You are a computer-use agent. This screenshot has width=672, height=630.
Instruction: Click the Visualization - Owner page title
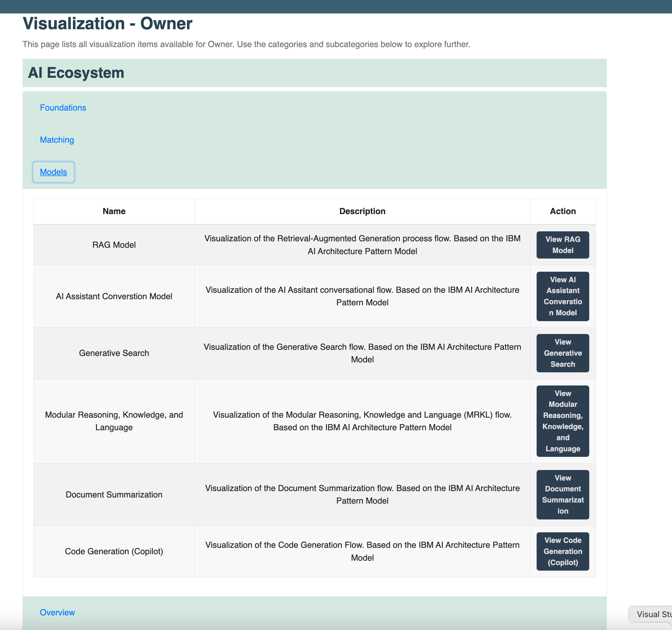[x=108, y=24]
